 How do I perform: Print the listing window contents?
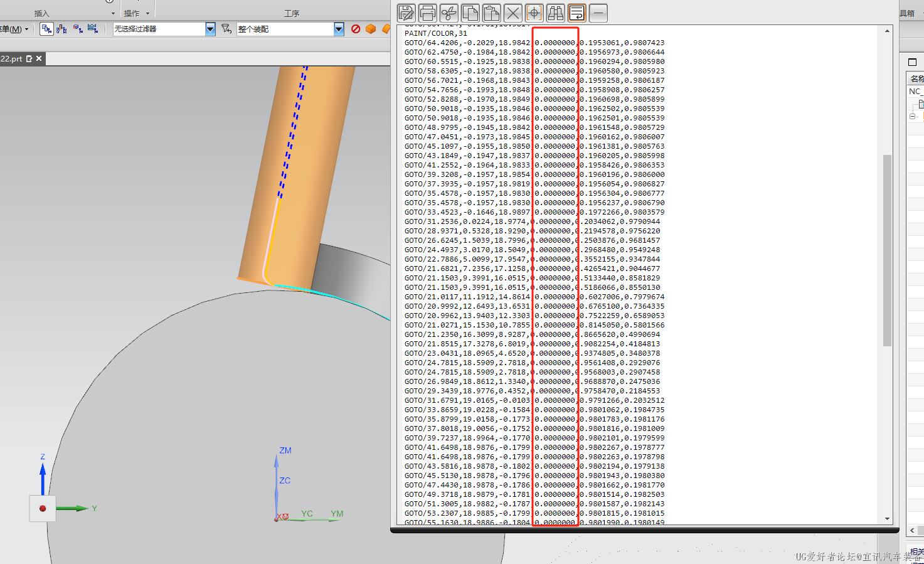pyautogui.click(x=428, y=13)
